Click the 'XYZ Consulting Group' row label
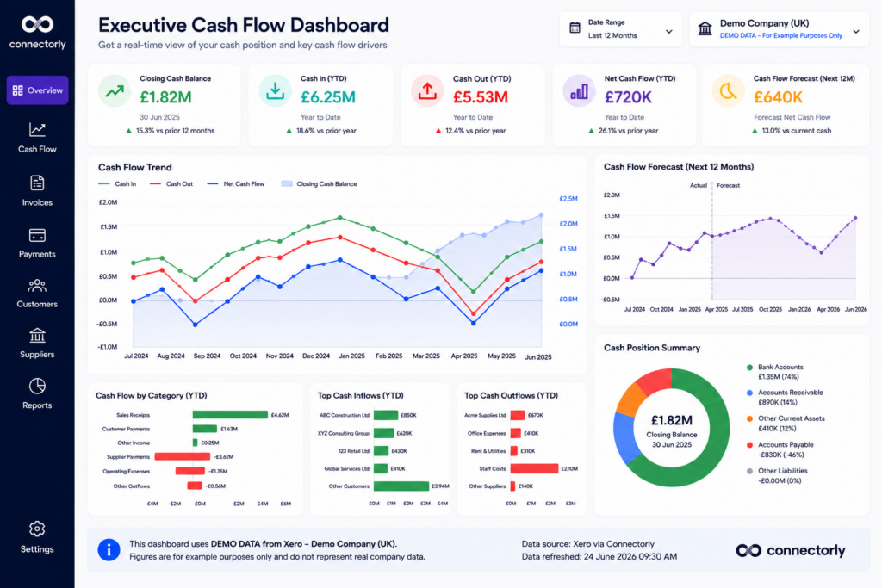882x588 pixels. 343,433
